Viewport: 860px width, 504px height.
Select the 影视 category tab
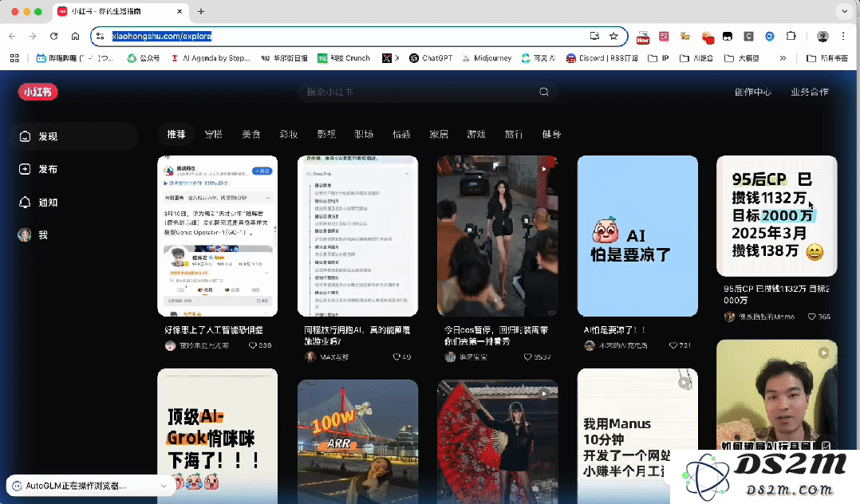pos(326,134)
